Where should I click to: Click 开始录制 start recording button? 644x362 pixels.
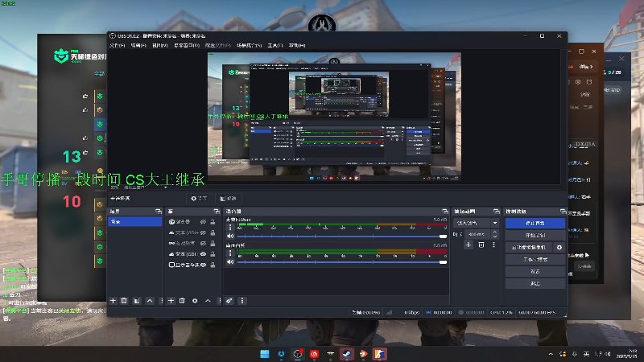click(x=535, y=235)
